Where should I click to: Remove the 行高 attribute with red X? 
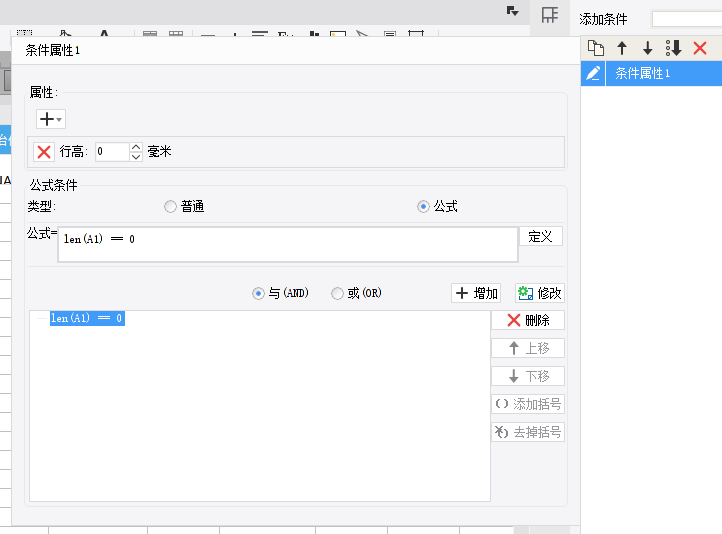(44, 151)
